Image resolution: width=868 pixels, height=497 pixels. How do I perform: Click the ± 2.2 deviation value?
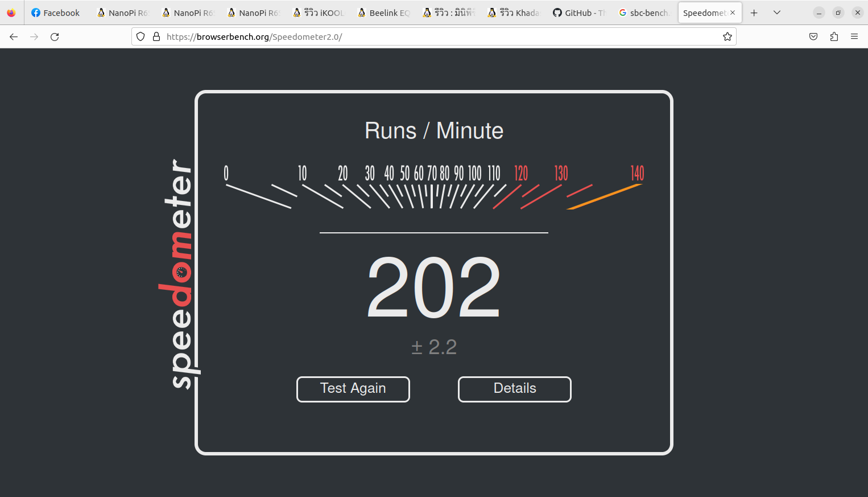434,347
